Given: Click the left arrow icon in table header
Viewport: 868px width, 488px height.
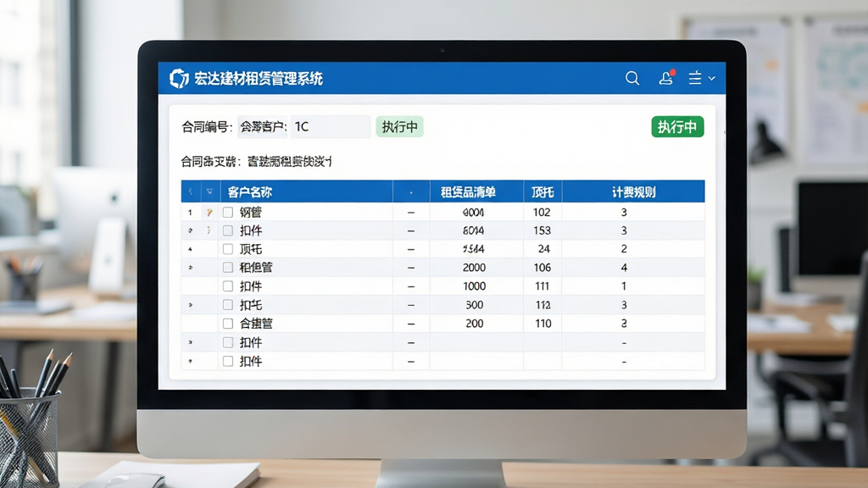Looking at the screenshot, I should pos(191,191).
